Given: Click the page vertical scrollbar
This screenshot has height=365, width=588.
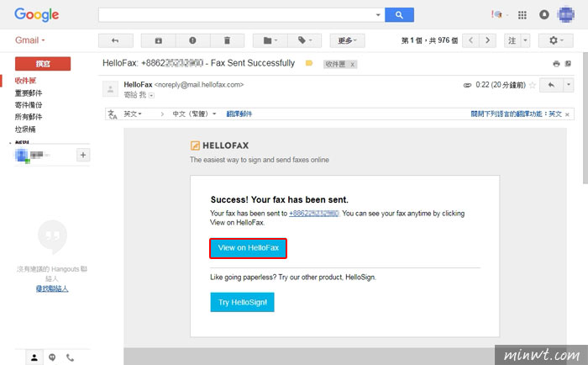Looking at the screenshot, I should point(585,119).
